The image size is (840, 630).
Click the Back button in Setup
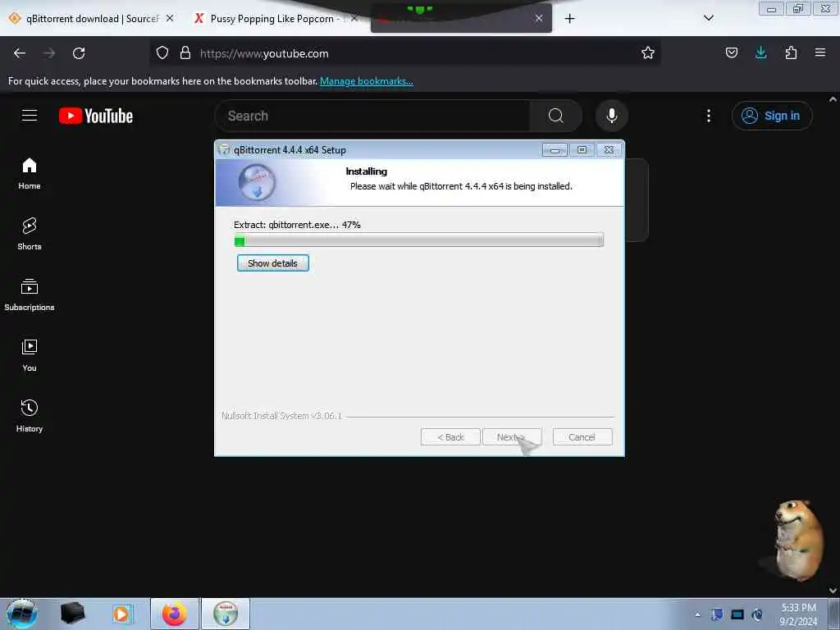coord(450,437)
